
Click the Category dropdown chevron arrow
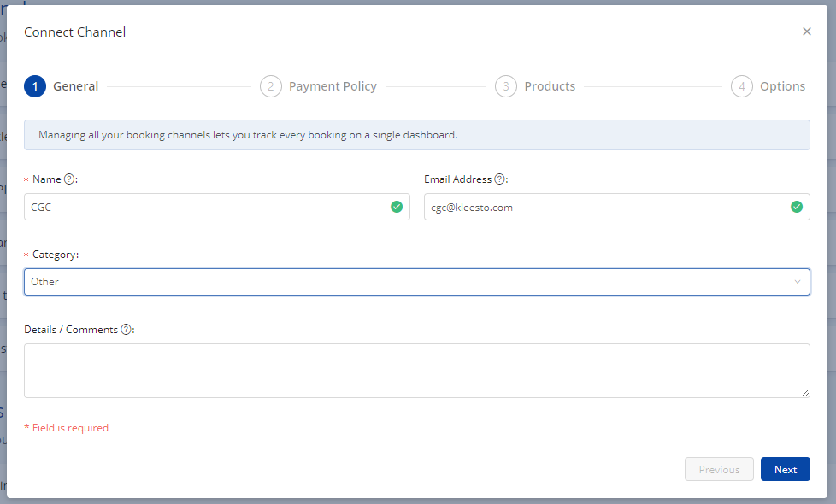click(798, 282)
